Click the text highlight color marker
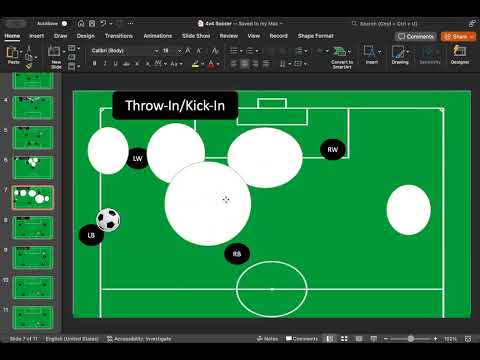This screenshot has height=360, width=480. (x=195, y=64)
